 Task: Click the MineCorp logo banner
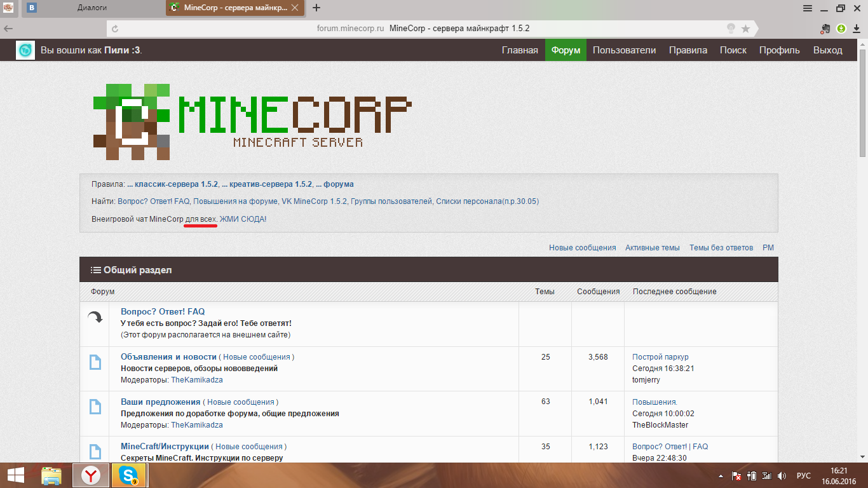tap(252, 122)
